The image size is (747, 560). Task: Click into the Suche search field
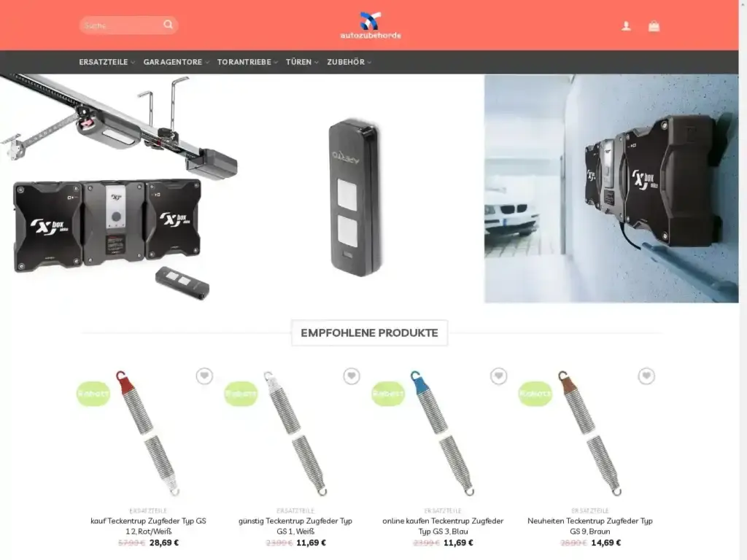(x=120, y=26)
